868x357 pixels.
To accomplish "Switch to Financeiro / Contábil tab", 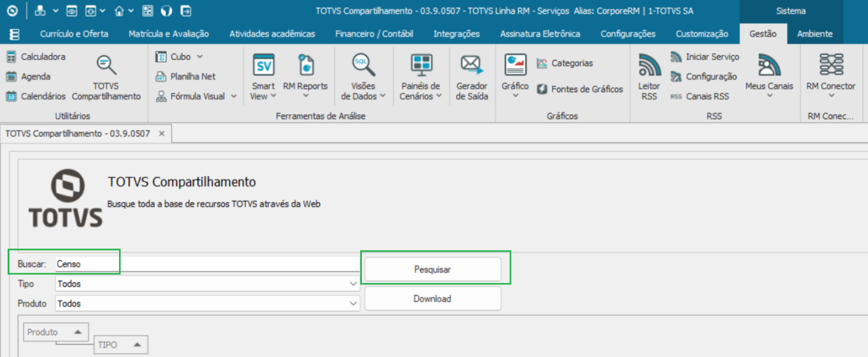I will tap(374, 34).
